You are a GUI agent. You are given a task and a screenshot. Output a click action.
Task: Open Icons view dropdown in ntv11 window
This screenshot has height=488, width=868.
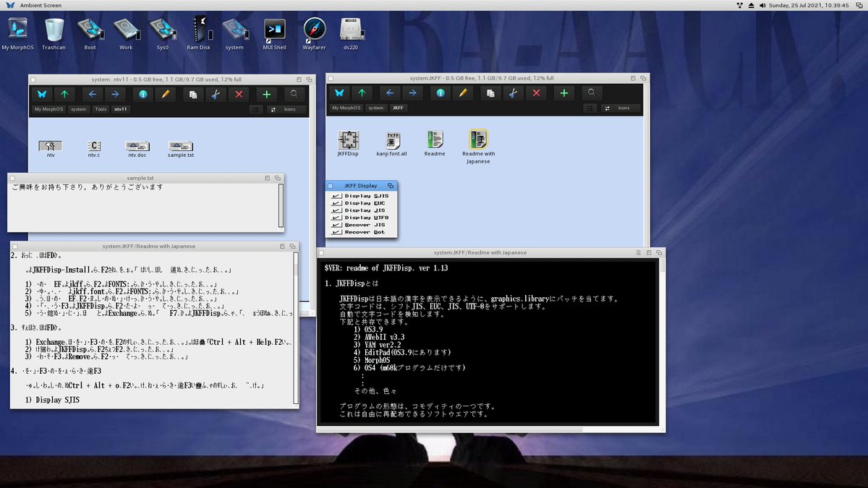pyautogui.click(x=287, y=109)
